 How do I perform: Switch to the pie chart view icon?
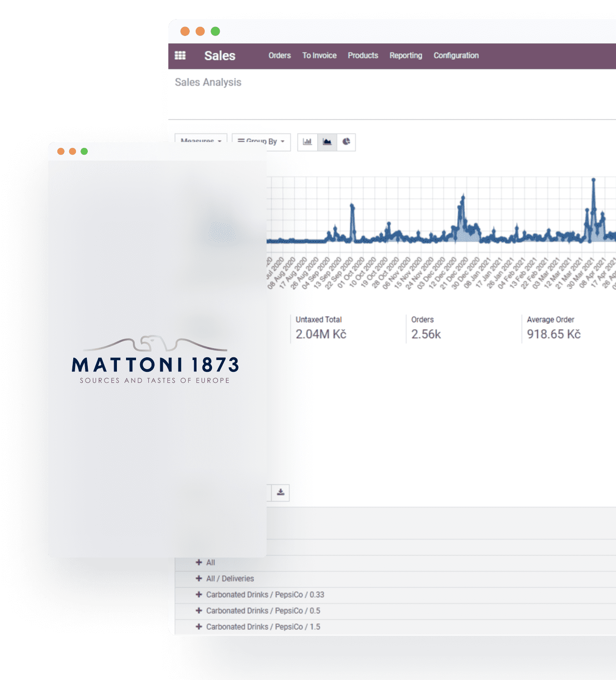point(346,142)
